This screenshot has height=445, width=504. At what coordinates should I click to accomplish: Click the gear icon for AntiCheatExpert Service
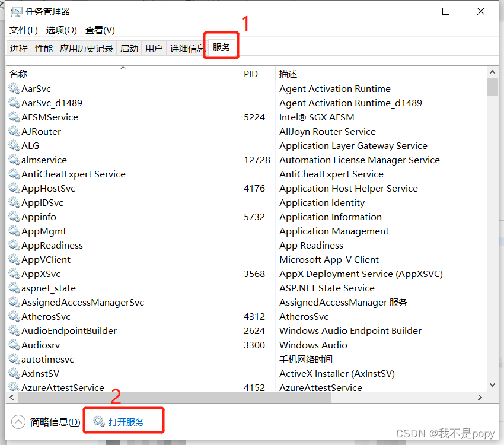pos(14,174)
